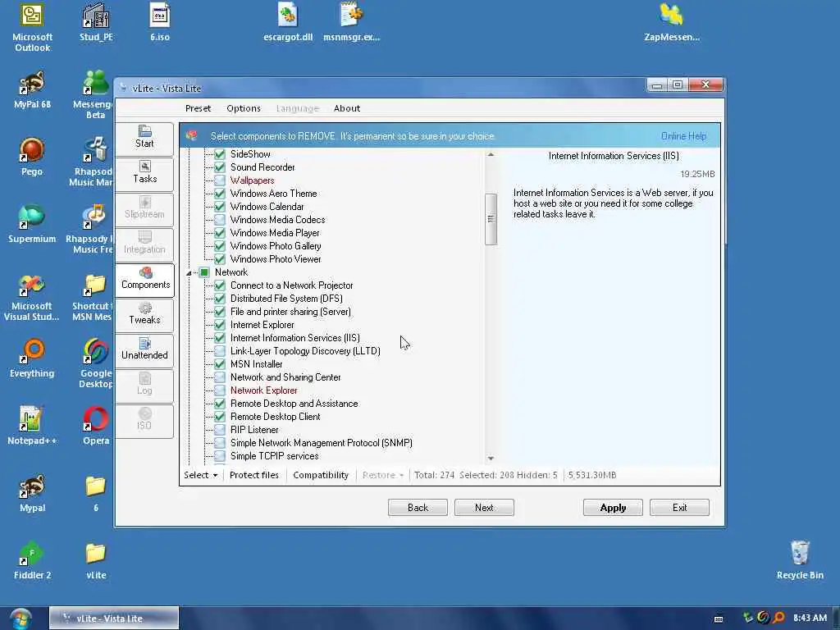
Task: Click the scroll up arrow in component list
Action: pyautogui.click(x=491, y=155)
